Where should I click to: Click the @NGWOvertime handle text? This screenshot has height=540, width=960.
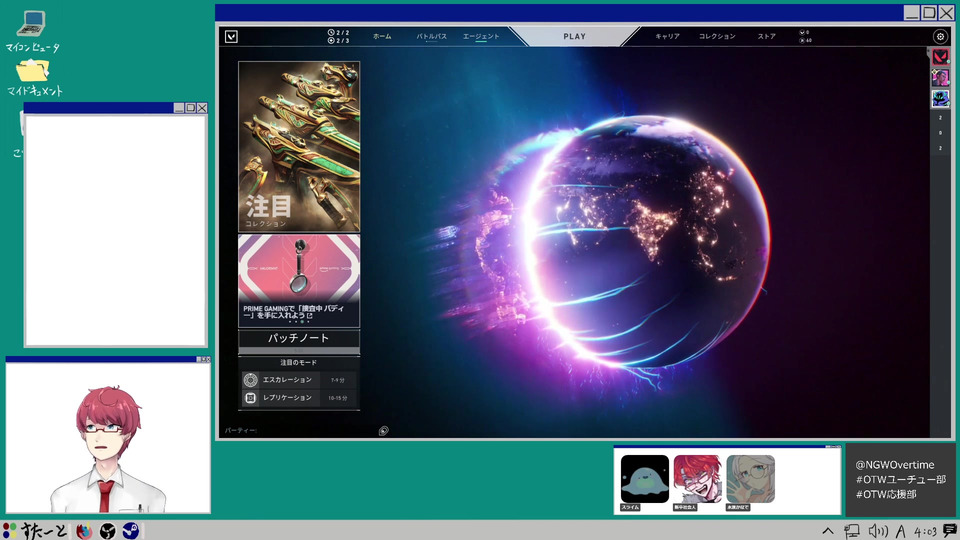pos(894,465)
